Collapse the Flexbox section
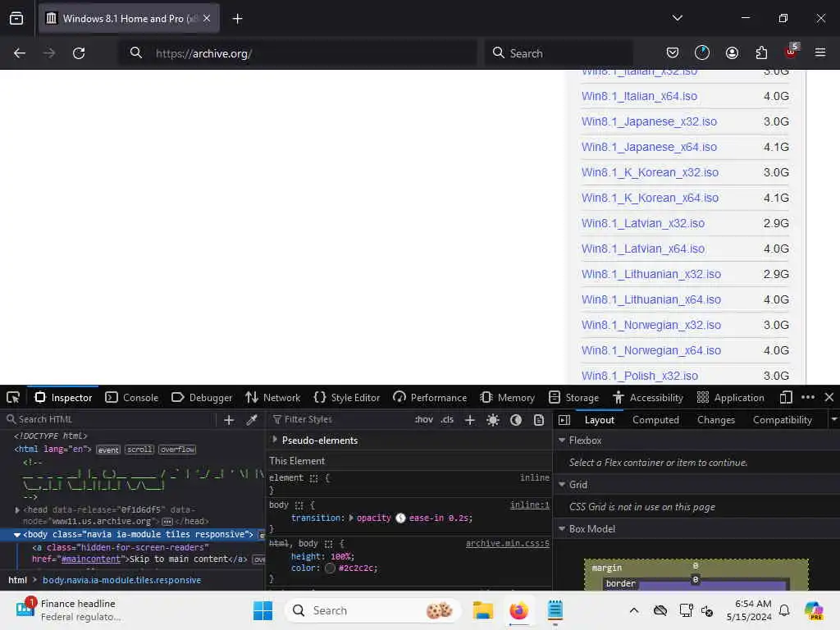 562,440
